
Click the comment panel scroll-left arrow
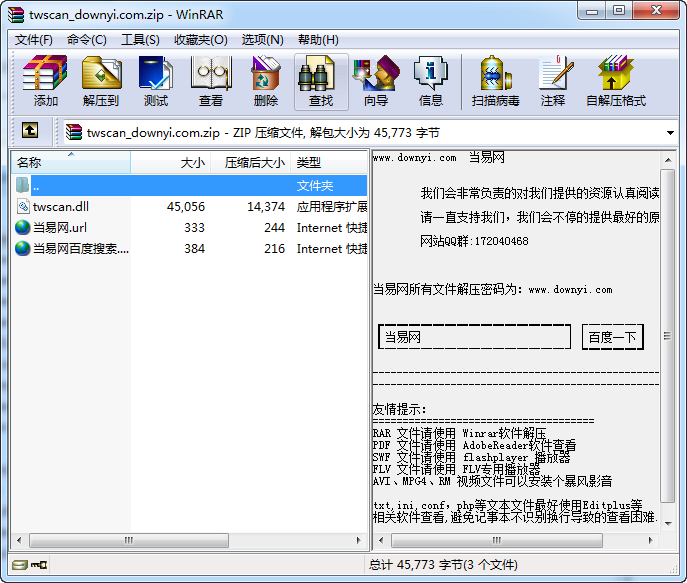[x=381, y=540]
